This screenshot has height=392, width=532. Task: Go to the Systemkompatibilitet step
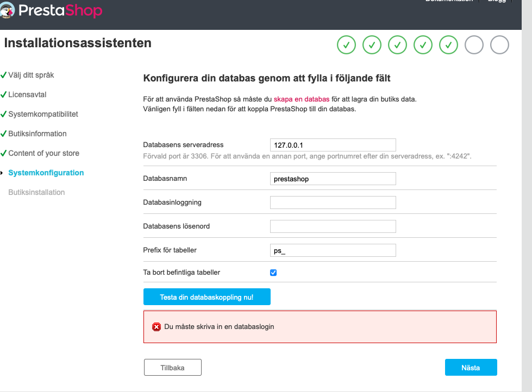click(43, 114)
